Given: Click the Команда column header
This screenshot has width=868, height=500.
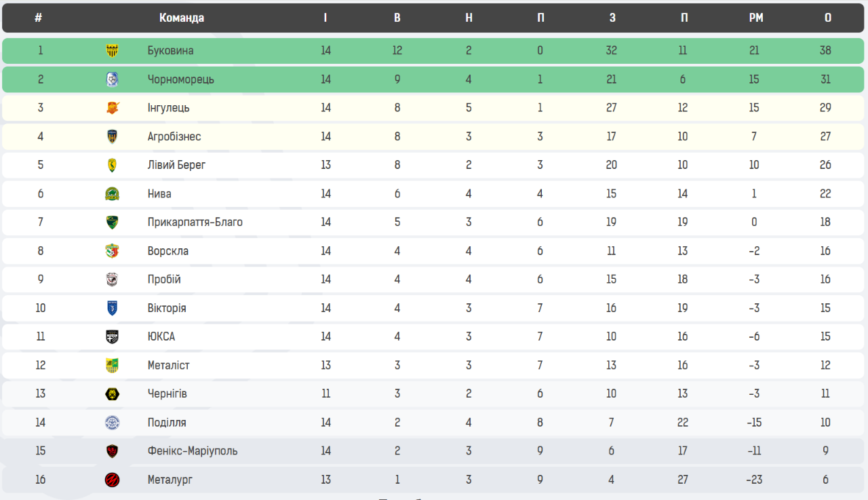Looking at the screenshot, I should click(182, 18).
